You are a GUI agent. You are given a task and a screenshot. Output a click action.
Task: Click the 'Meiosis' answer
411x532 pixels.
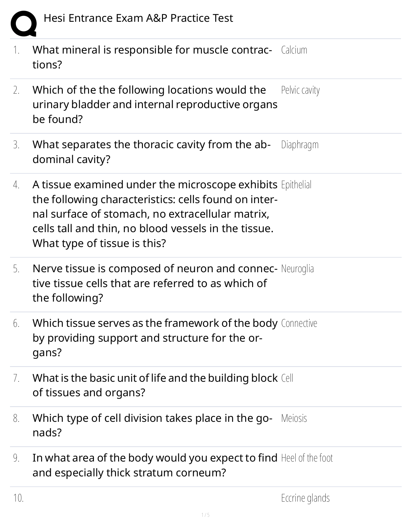click(294, 418)
